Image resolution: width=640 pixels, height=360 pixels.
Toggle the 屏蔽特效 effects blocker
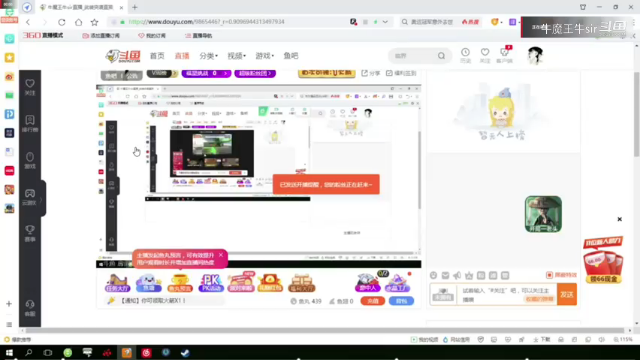click(x=562, y=275)
